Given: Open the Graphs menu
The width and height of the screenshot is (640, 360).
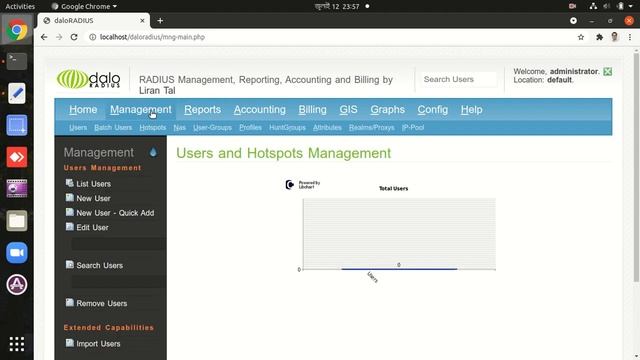Looking at the screenshot, I should [x=388, y=109].
